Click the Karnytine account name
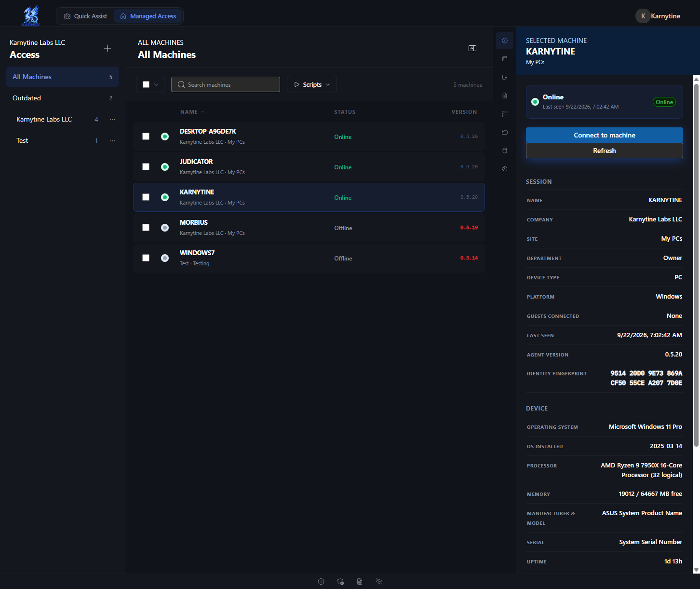 pos(665,16)
